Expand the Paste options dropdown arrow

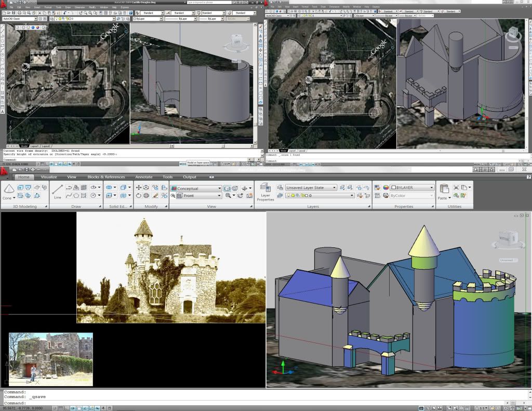(x=449, y=198)
